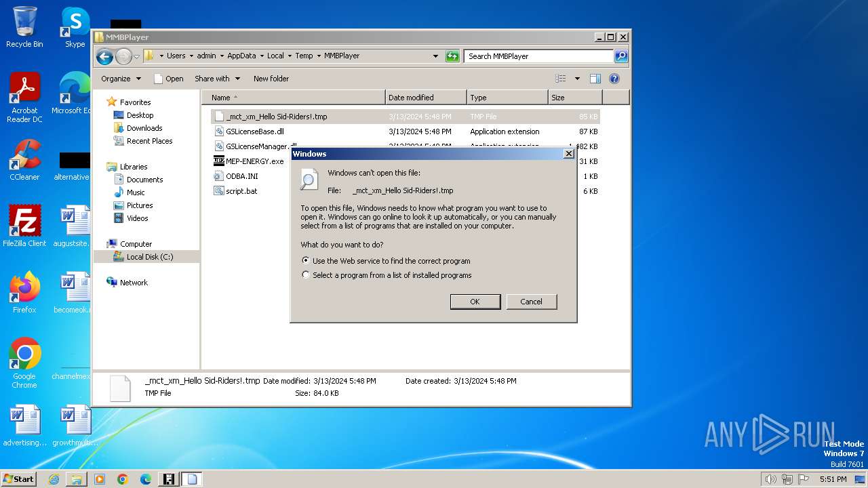Image resolution: width=868 pixels, height=488 pixels.
Task: Open the advertising Word document icon
Action: coord(24,426)
